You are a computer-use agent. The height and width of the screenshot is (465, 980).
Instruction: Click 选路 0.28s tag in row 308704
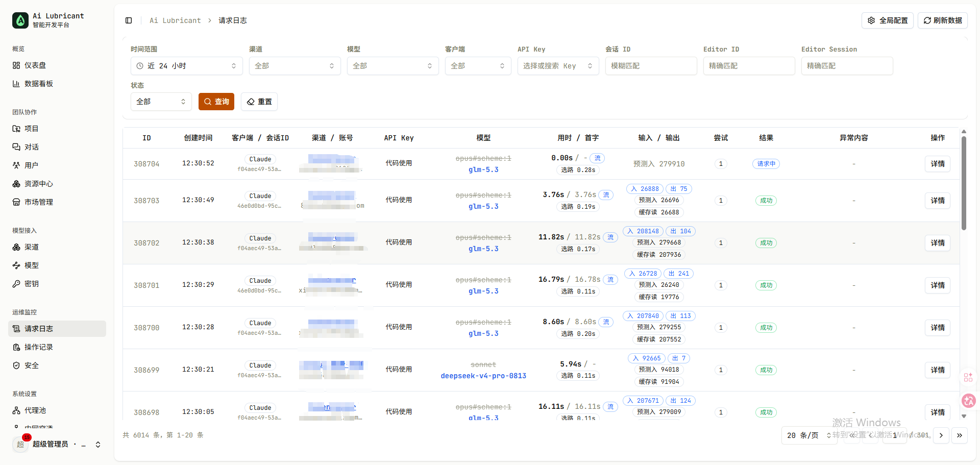tap(578, 170)
